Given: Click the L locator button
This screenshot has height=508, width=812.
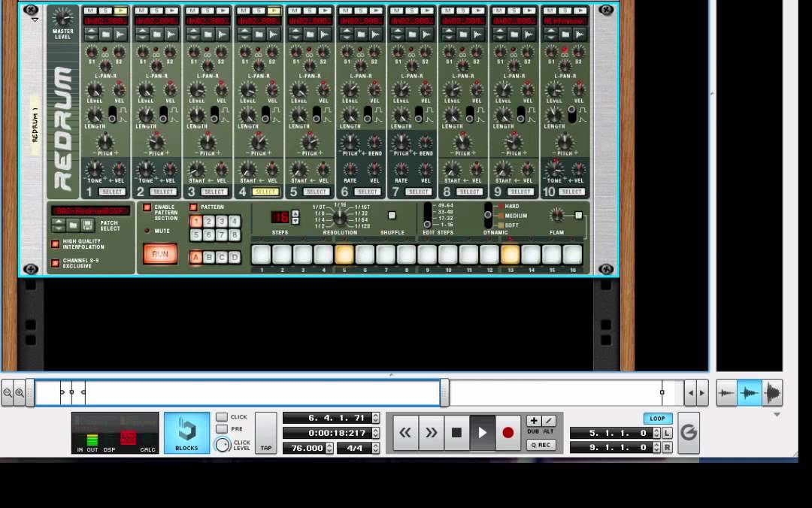Looking at the screenshot, I should coord(667,433).
